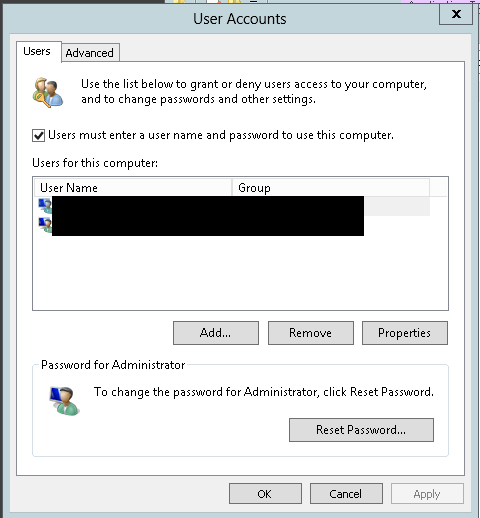Image resolution: width=480 pixels, height=518 pixels.
Task: Select the first user account icon in list
Action: (45, 206)
